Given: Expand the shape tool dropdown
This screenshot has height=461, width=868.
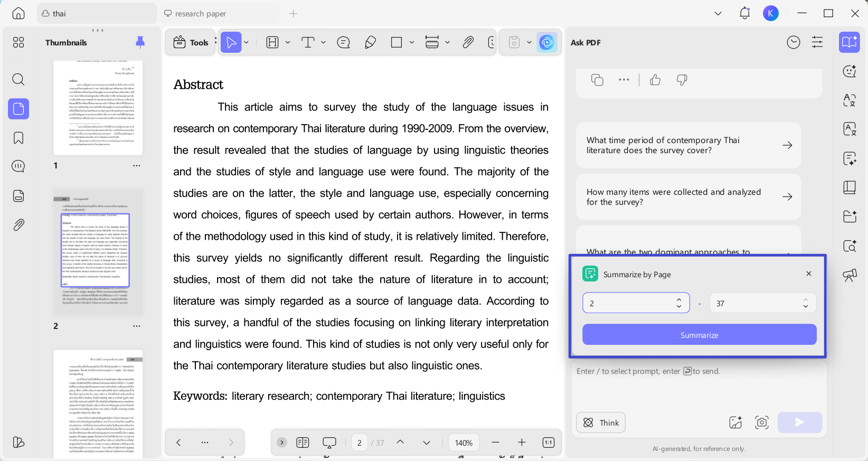Looking at the screenshot, I should 412,42.
